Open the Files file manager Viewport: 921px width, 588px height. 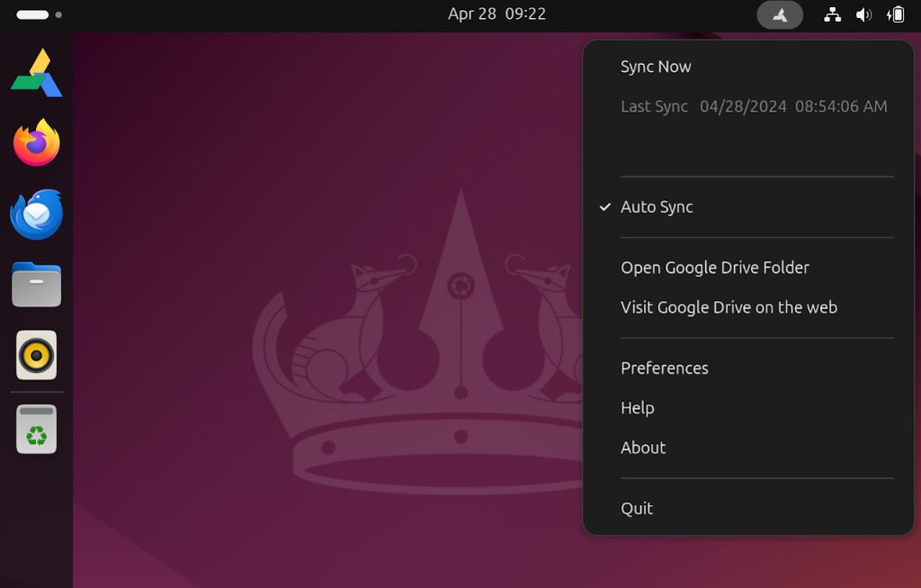coord(36,283)
